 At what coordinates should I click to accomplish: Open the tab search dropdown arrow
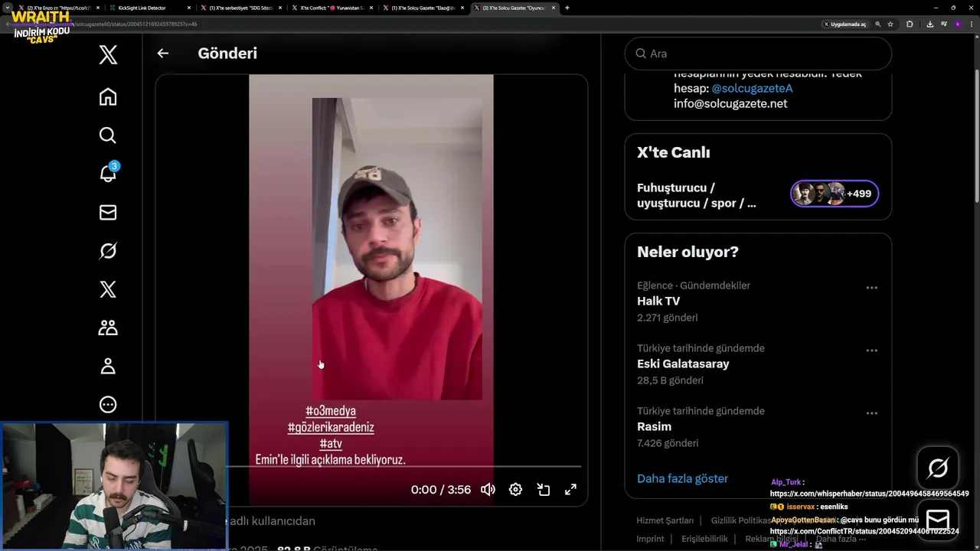[x=8, y=8]
